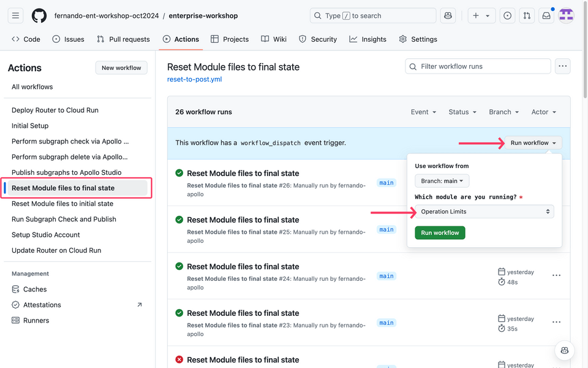Select the Initial Setup workflow
Screen dimensions: 588x368
[x=30, y=126]
